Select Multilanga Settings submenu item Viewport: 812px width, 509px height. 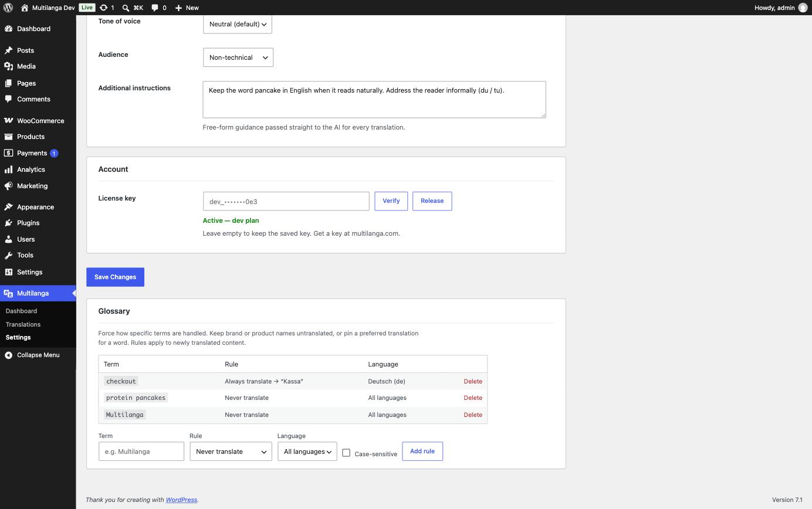point(18,337)
